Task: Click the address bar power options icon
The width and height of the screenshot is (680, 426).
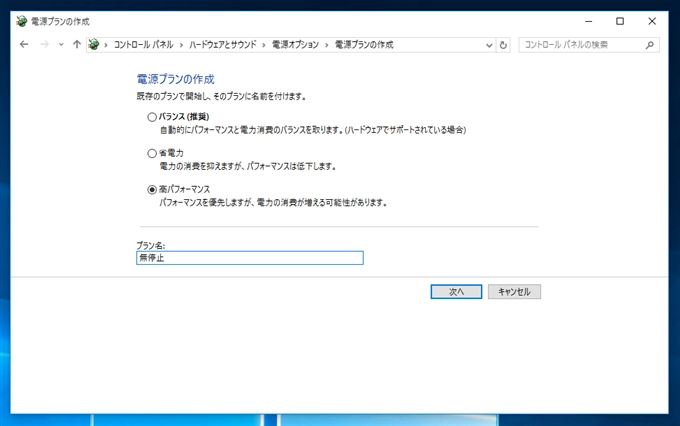Action: 94,44
